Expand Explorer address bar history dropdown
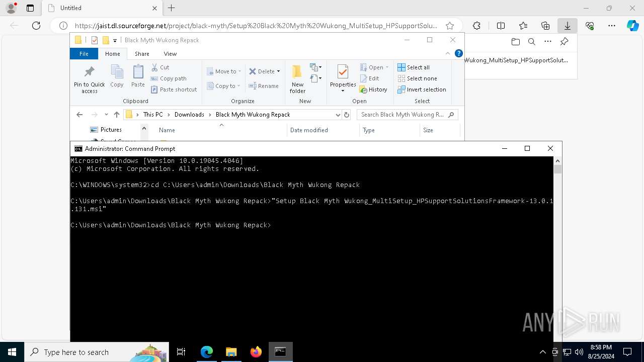Screen dimensions: 644x362 click(x=338, y=115)
